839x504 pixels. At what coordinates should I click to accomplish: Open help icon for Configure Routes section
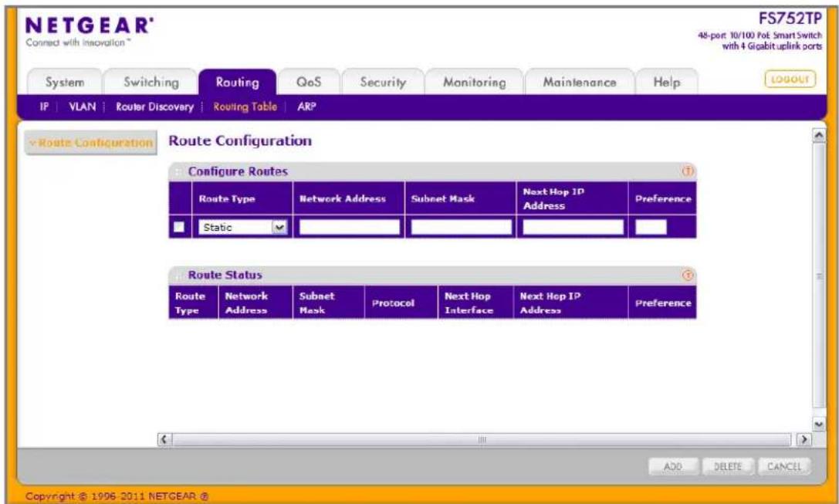[688, 171]
